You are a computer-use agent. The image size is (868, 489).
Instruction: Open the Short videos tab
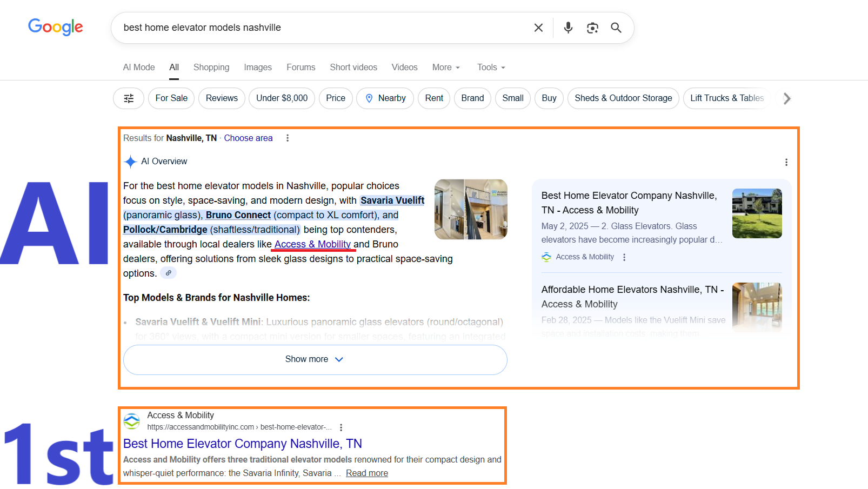pyautogui.click(x=353, y=68)
